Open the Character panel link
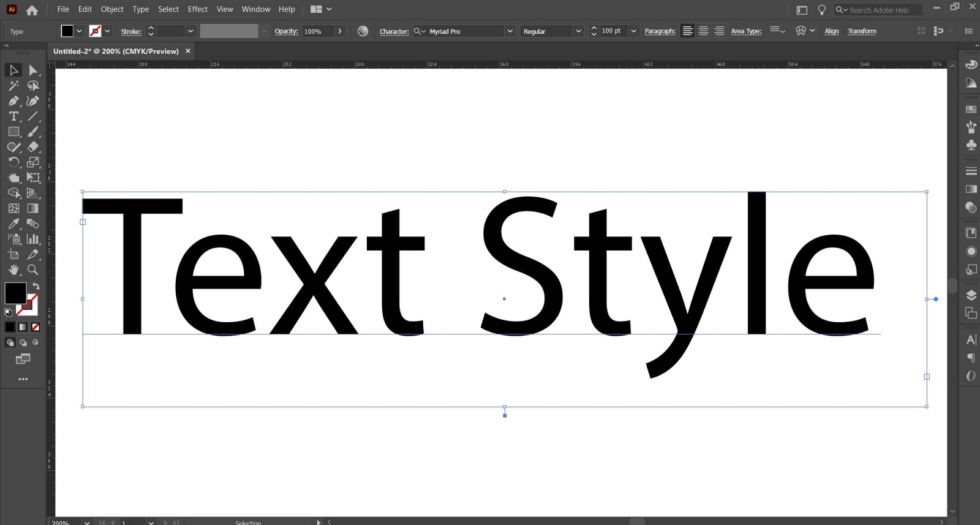 (394, 31)
